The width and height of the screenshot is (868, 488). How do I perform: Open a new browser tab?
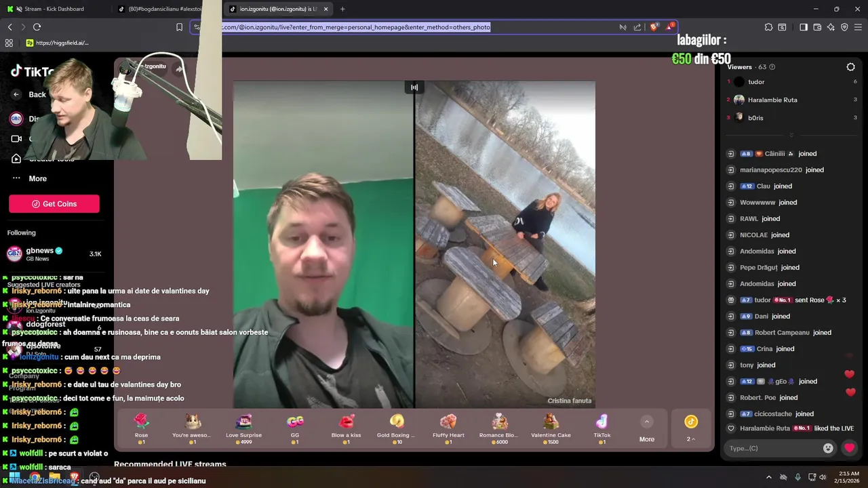coord(342,9)
